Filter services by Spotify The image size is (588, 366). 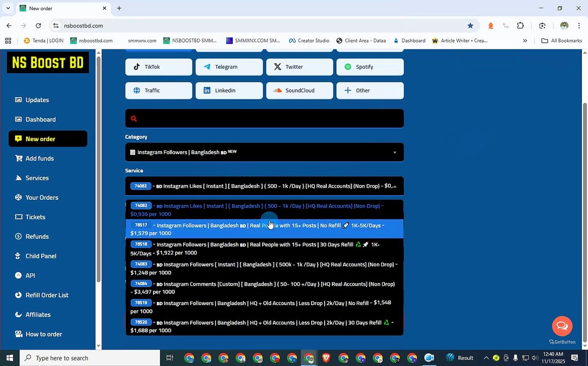(x=370, y=67)
